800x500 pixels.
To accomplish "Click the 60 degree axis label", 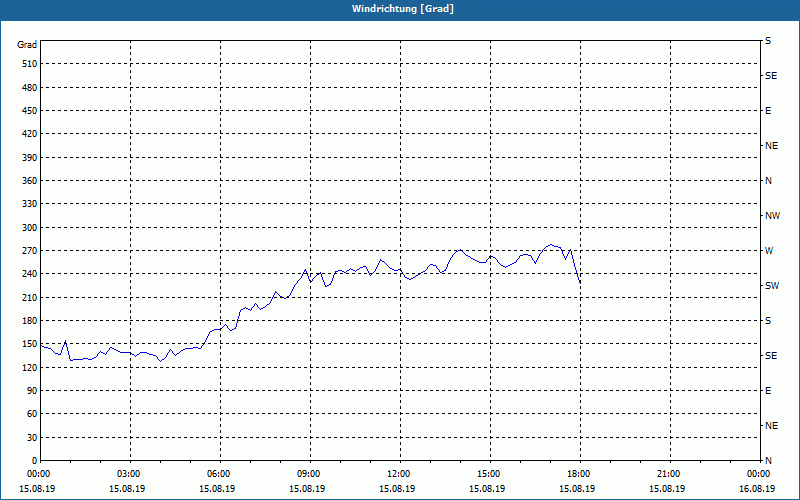I will (32, 414).
